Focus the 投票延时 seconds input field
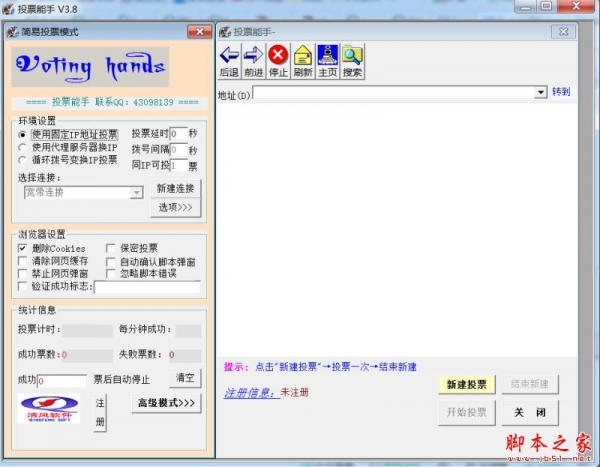Viewport: 600px width, 467px height. [178, 134]
